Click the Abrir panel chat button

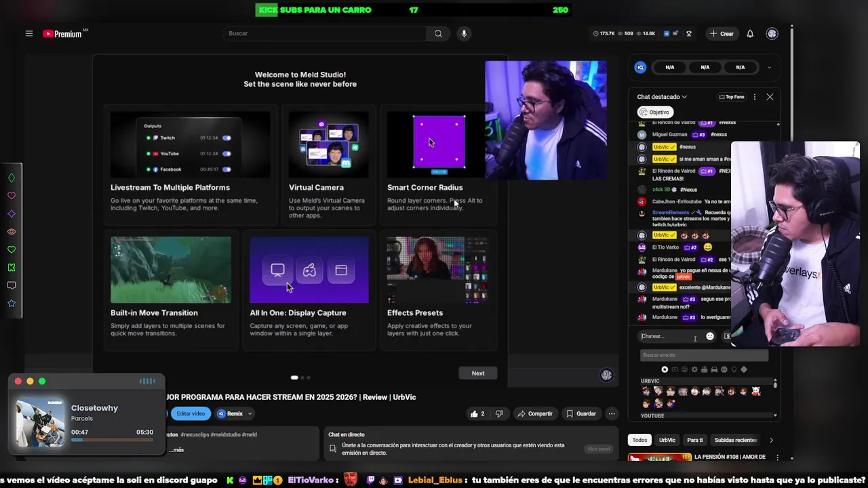(598, 449)
